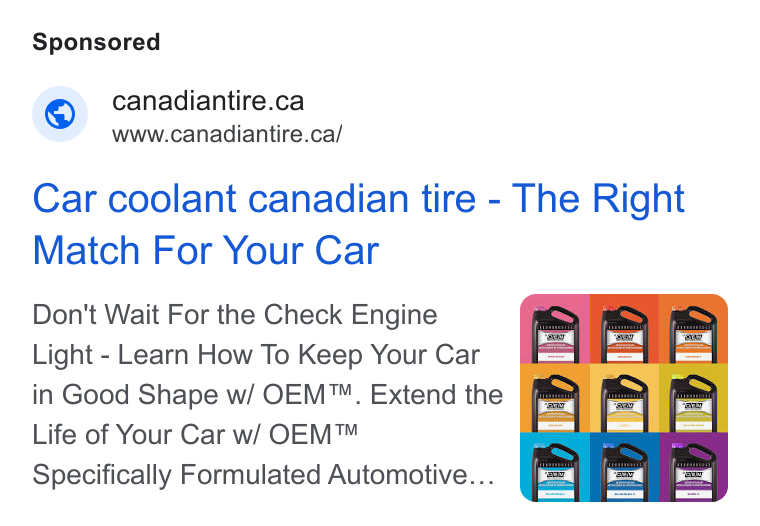Viewport: 760px width, 526px height.
Task: Select the coolant jug on purple background
Action: click(693, 467)
